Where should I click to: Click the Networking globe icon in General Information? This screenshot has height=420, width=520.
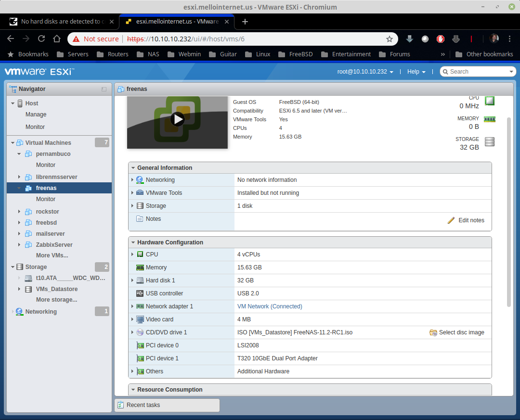140,179
